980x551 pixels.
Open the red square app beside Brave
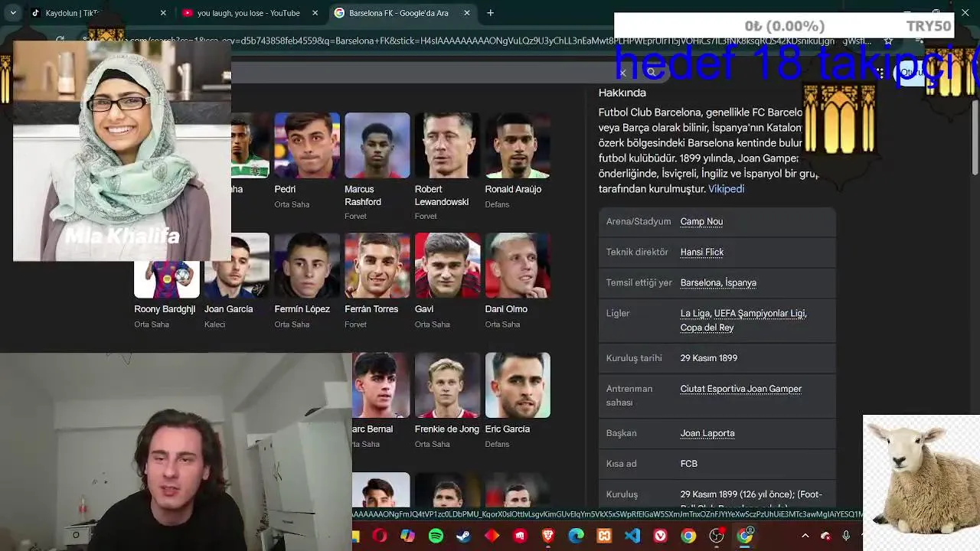(x=520, y=536)
